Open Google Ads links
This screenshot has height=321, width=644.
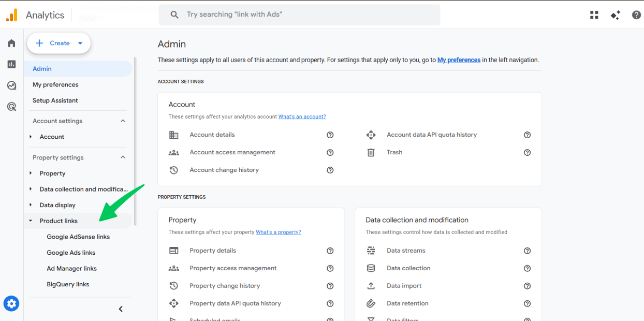(x=71, y=253)
